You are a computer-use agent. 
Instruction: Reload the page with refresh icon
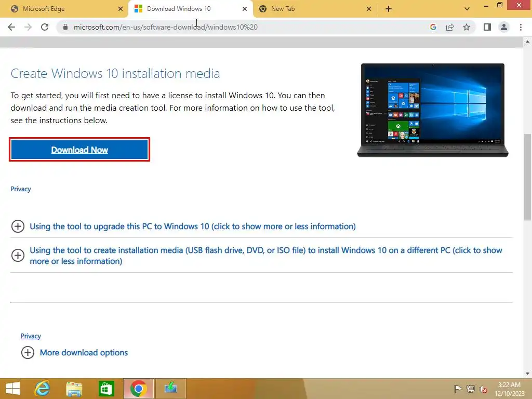point(45,27)
